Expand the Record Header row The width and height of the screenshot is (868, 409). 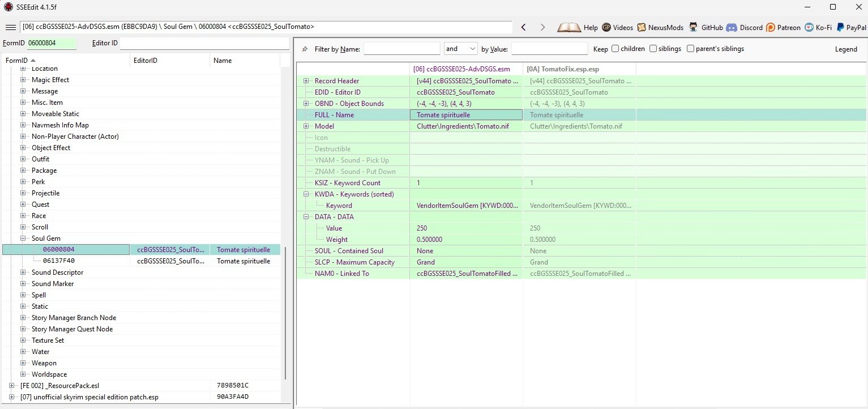(306, 81)
